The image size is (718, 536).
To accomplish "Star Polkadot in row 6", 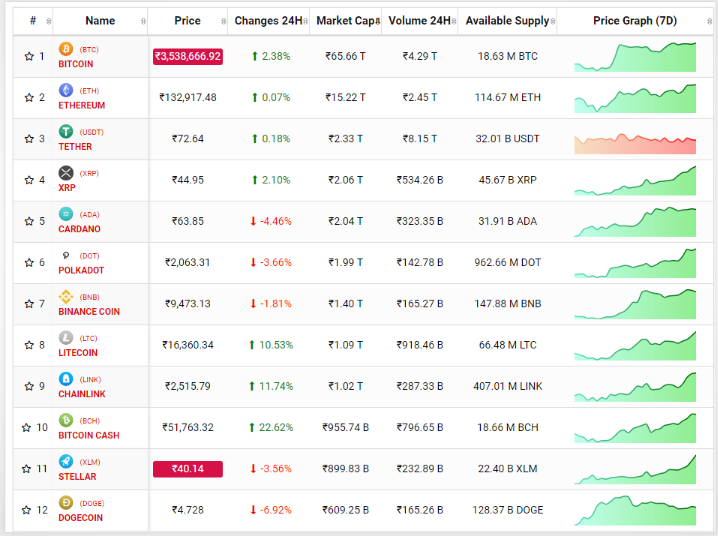I will pos(29,262).
